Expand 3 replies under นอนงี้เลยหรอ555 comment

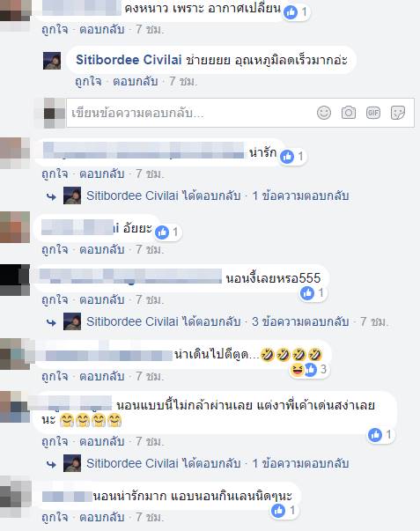[x=300, y=321]
